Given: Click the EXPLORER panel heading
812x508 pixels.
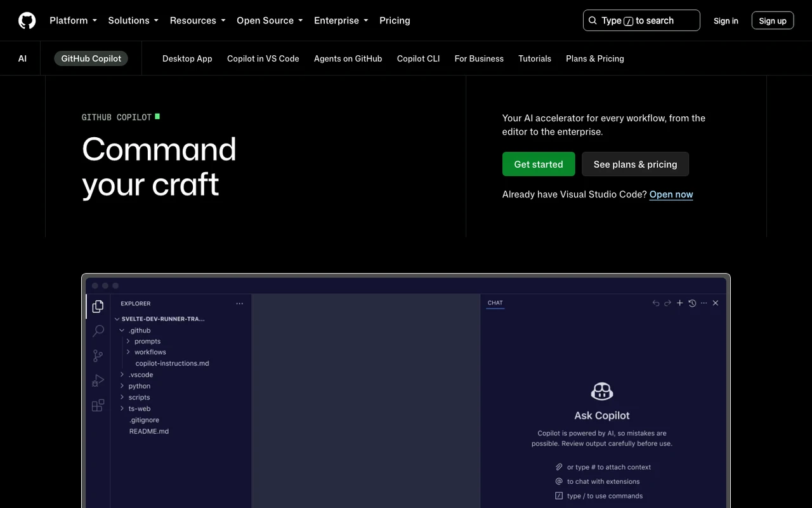Looking at the screenshot, I should (x=136, y=304).
